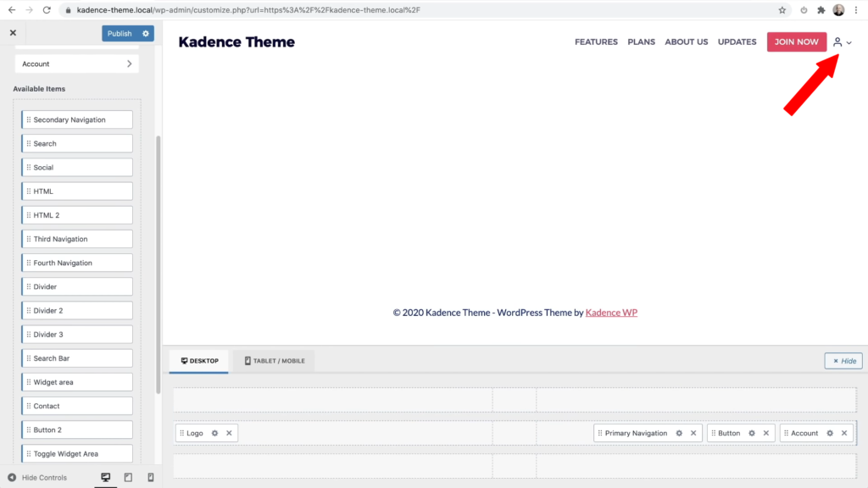Select Toggle Widget Area item
This screenshot has height=488, width=868.
click(77, 454)
